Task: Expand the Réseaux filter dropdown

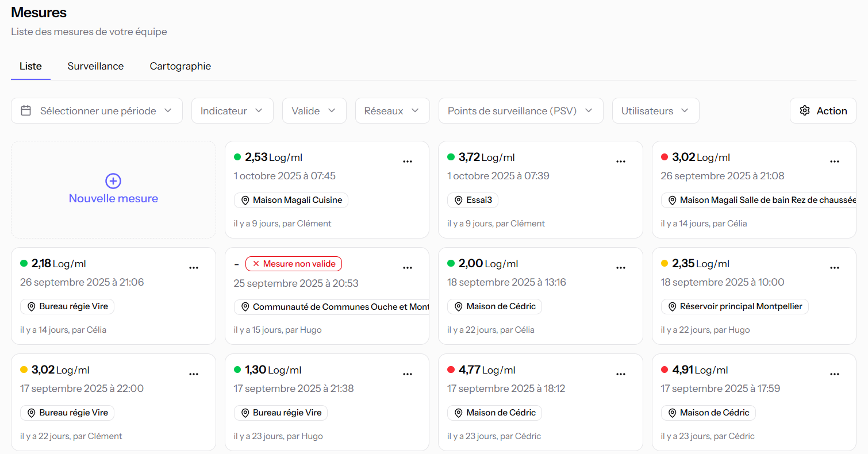Action: (x=392, y=111)
